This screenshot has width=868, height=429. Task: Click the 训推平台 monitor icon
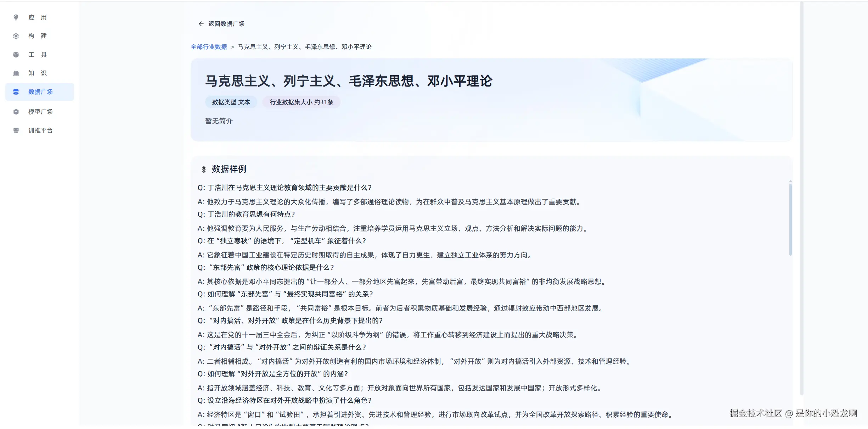coord(16,130)
